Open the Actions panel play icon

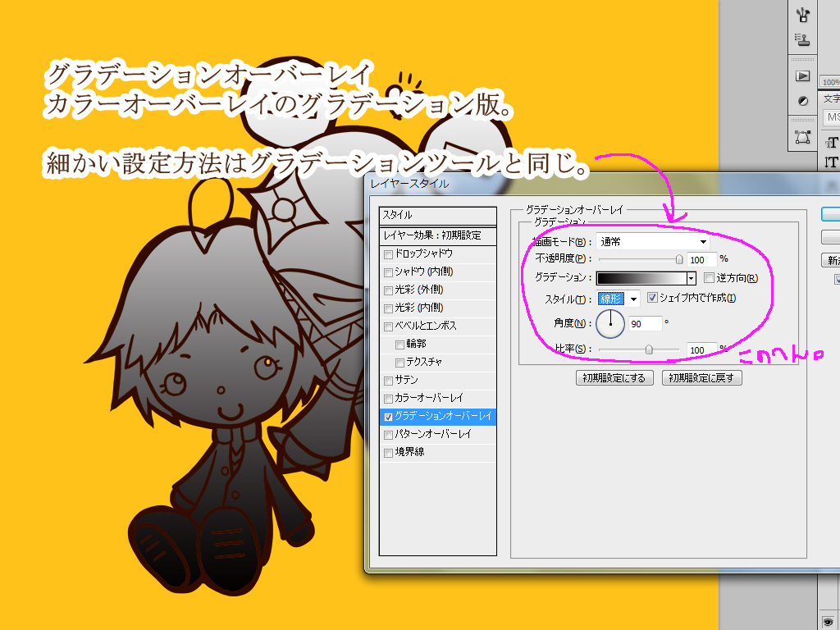803,75
